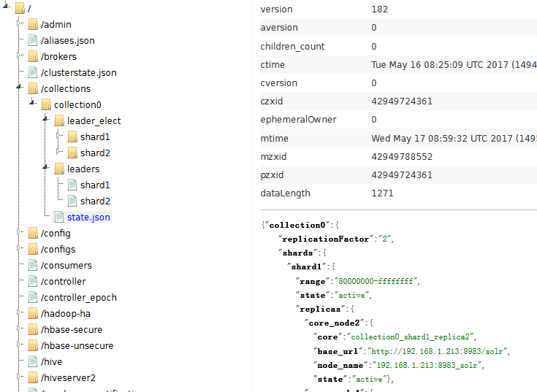Viewport: 537px width, 392px height.
Task: Expand shard1 under leader_elect
Action: point(58,136)
